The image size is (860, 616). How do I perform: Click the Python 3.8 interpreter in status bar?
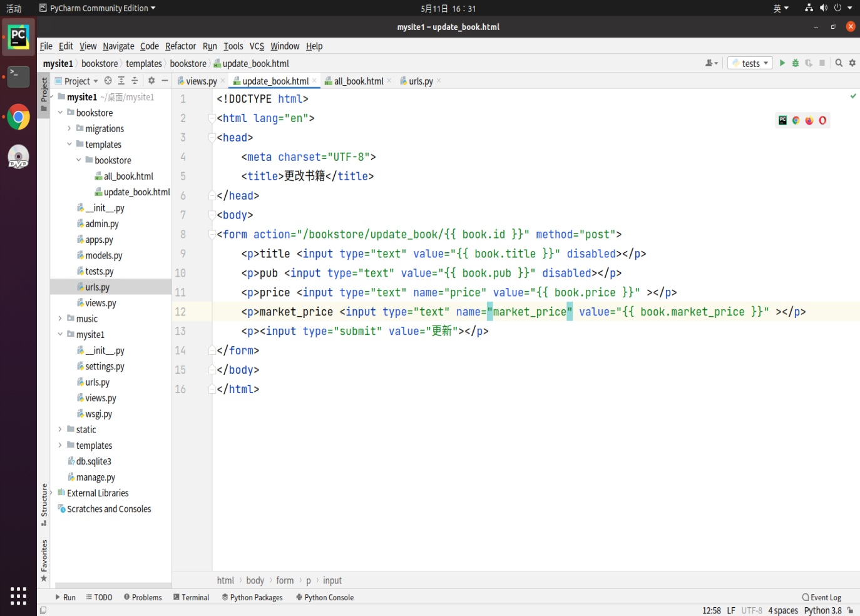coord(822,610)
